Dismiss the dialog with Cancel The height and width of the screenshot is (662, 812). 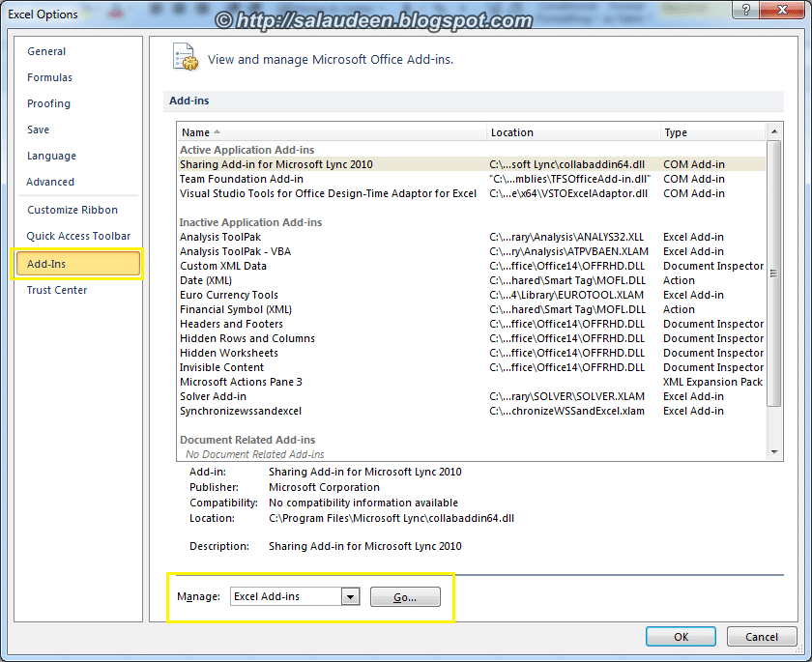tap(762, 636)
